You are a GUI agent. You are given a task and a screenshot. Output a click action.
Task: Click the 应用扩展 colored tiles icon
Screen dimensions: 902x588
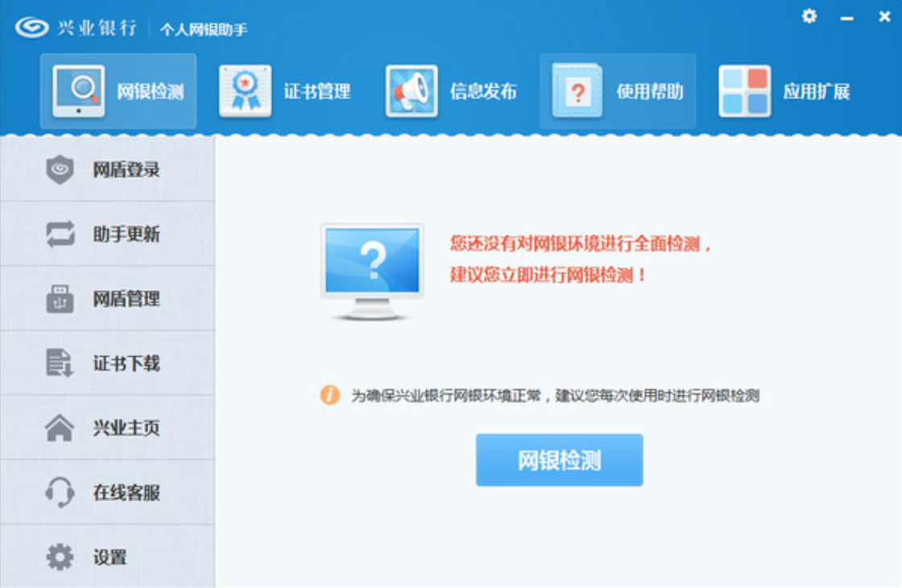click(744, 91)
